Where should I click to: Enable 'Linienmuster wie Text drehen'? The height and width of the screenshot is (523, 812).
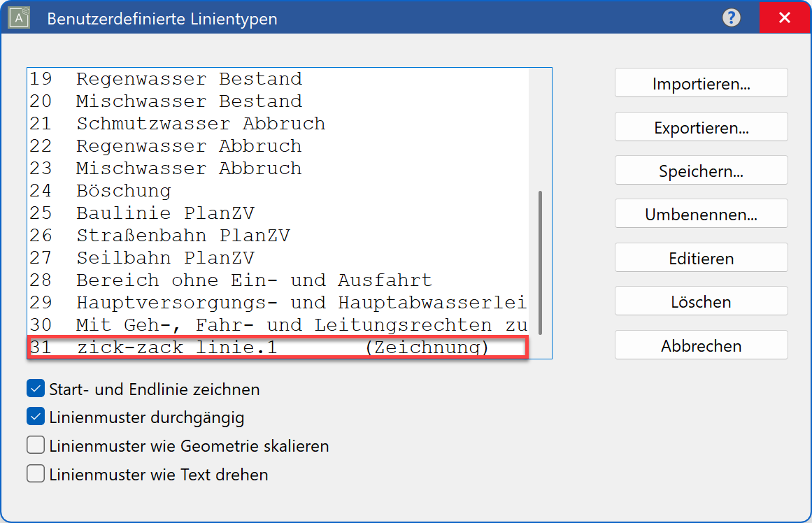click(x=35, y=473)
